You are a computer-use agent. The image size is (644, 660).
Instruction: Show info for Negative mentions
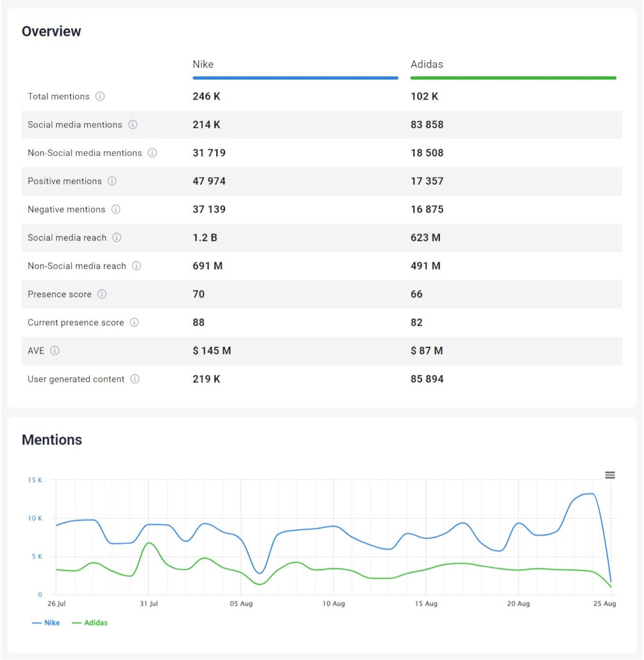(x=116, y=209)
